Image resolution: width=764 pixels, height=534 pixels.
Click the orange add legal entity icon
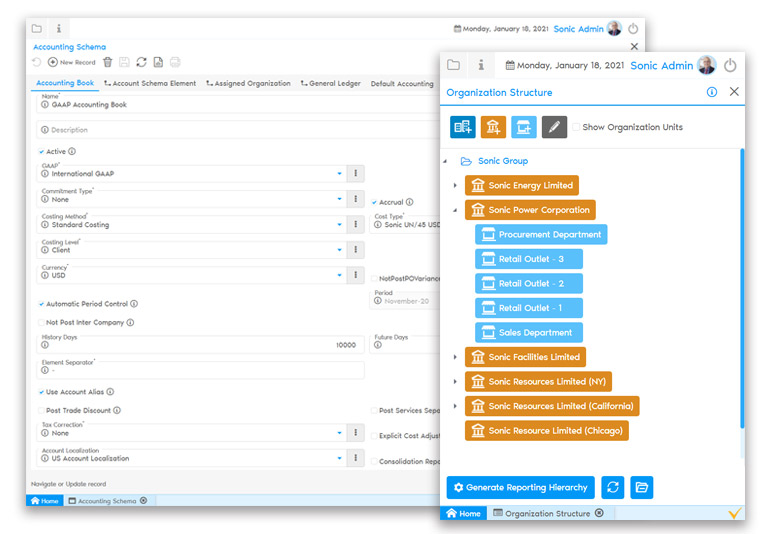tap(493, 127)
